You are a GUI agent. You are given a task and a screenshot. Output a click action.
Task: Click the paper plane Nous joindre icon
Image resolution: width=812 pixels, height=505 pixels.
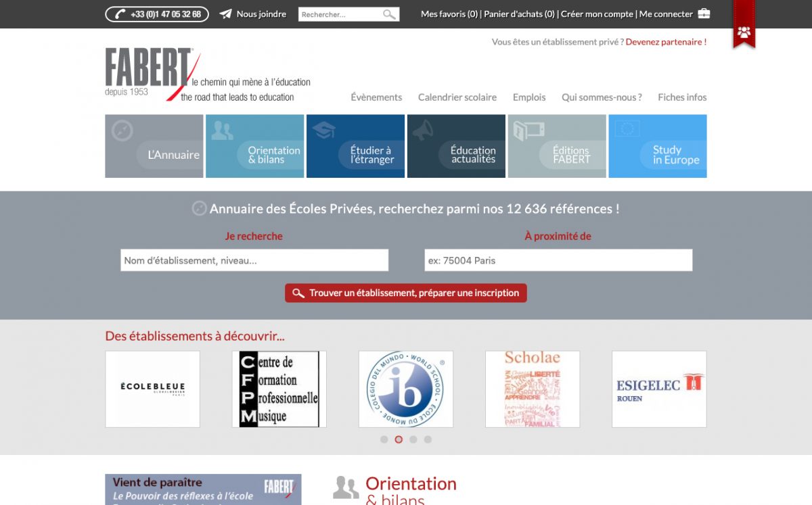[x=226, y=14]
